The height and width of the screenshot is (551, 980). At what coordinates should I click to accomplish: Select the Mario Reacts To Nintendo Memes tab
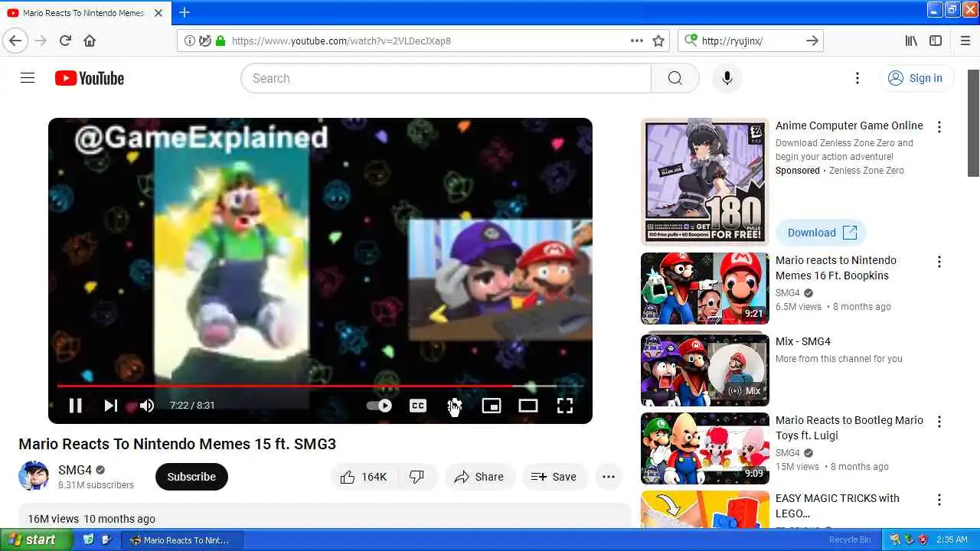point(86,13)
